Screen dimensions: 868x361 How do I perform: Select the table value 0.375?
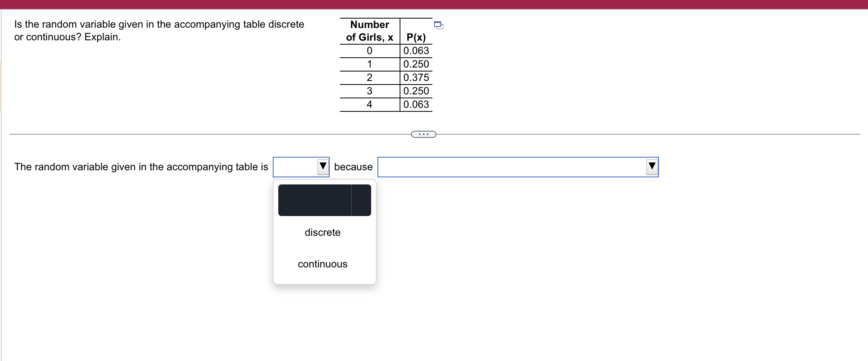(x=416, y=77)
